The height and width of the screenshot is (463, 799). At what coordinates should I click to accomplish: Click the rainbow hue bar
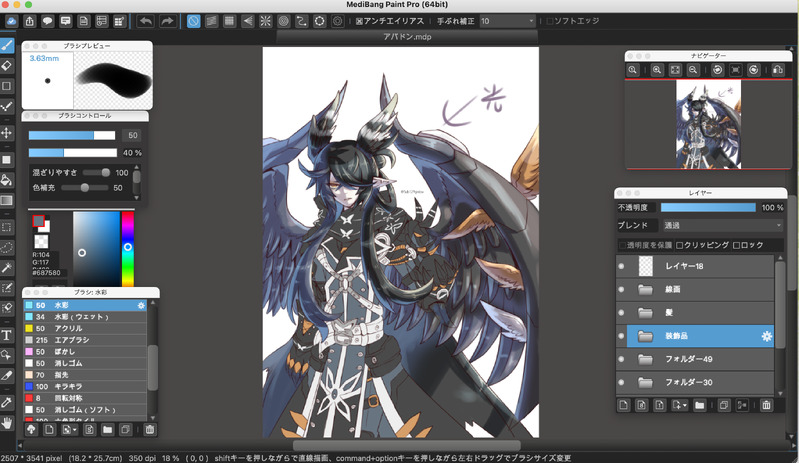[x=127, y=248]
